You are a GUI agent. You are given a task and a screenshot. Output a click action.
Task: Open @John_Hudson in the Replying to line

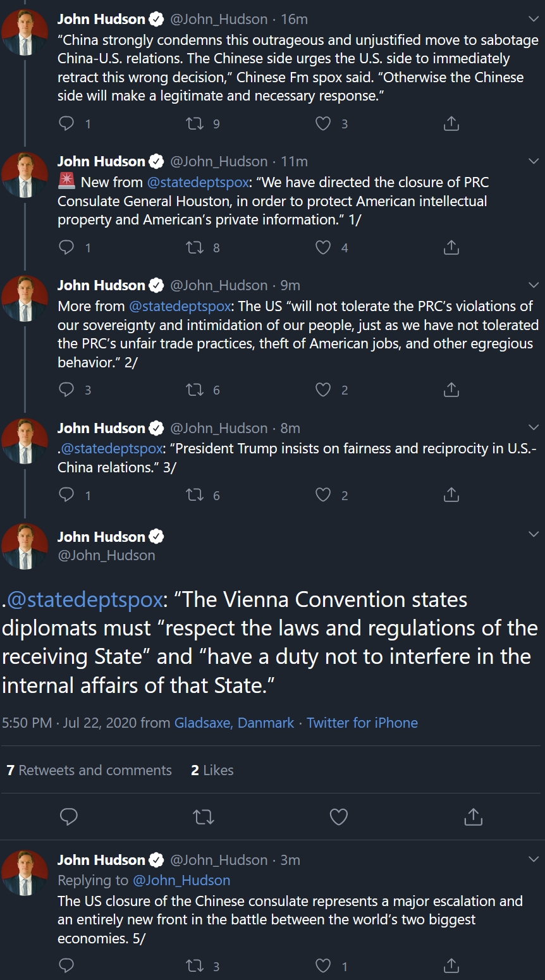point(181,880)
